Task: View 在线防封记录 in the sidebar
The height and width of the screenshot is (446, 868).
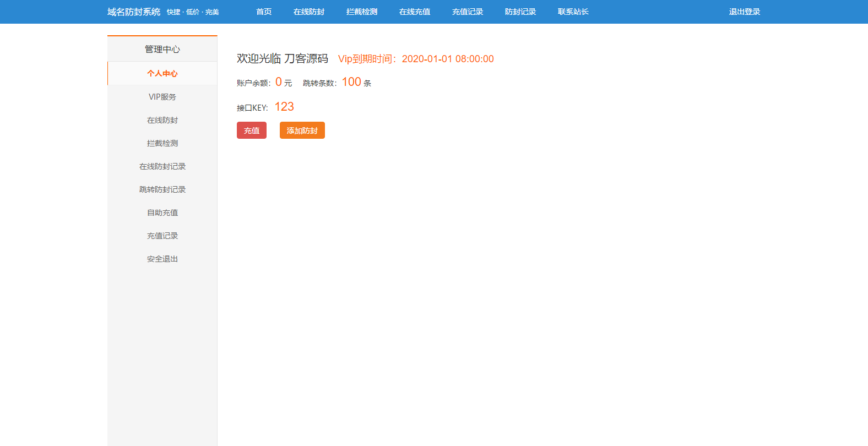Action: tap(162, 166)
